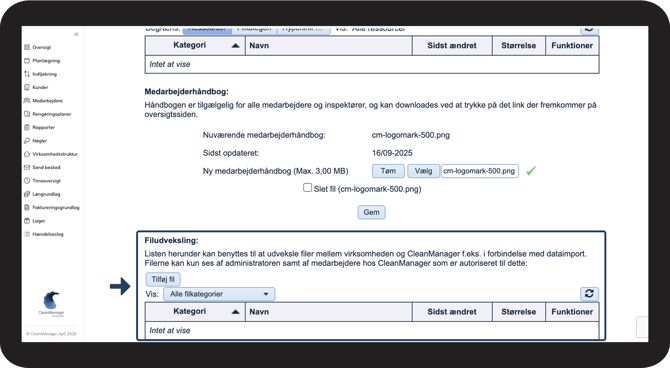The height and width of the screenshot is (368, 670).
Task: Open the Medarbejdere section
Action: click(x=43, y=101)
